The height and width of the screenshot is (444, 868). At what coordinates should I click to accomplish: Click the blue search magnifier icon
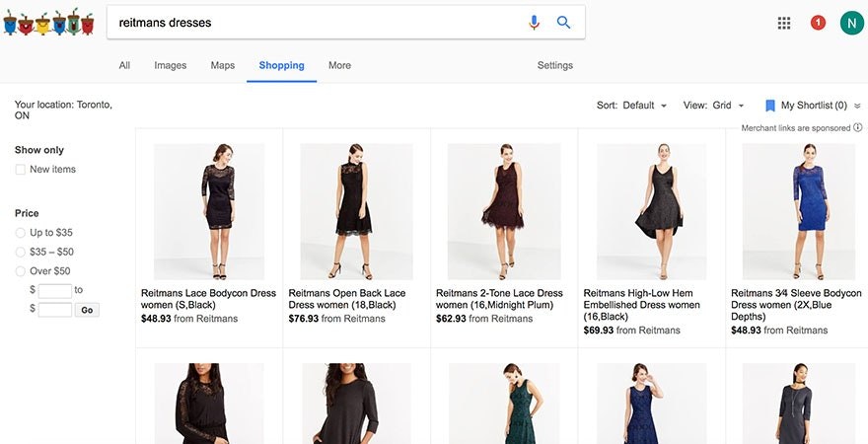coord(564,23)
